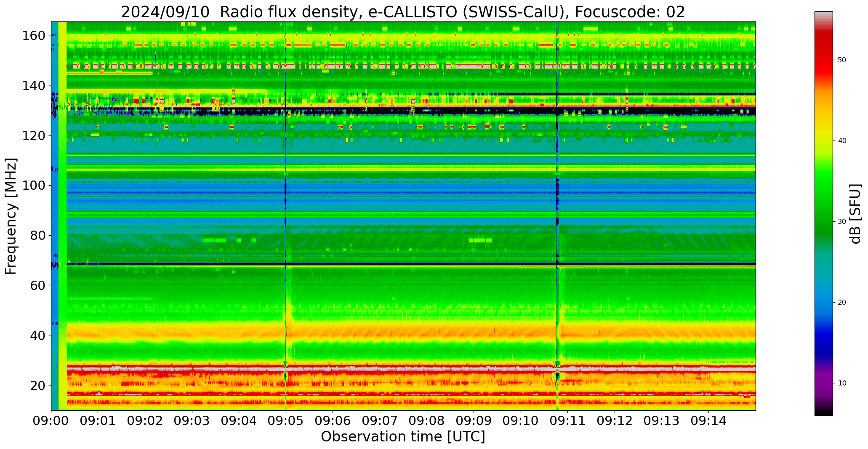
Task: Click the colorbar tick label 20
Action: coord(842,303)
